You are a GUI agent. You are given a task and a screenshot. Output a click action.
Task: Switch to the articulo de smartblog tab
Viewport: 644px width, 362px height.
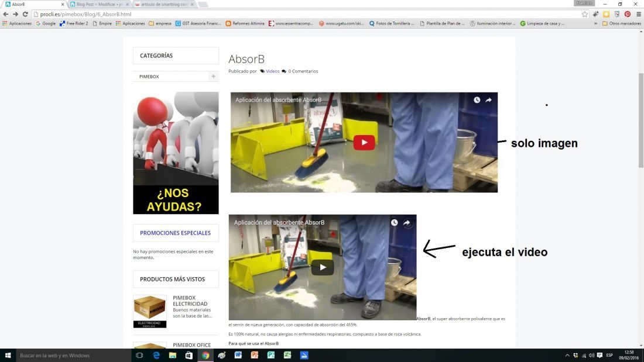click(163, 4)
